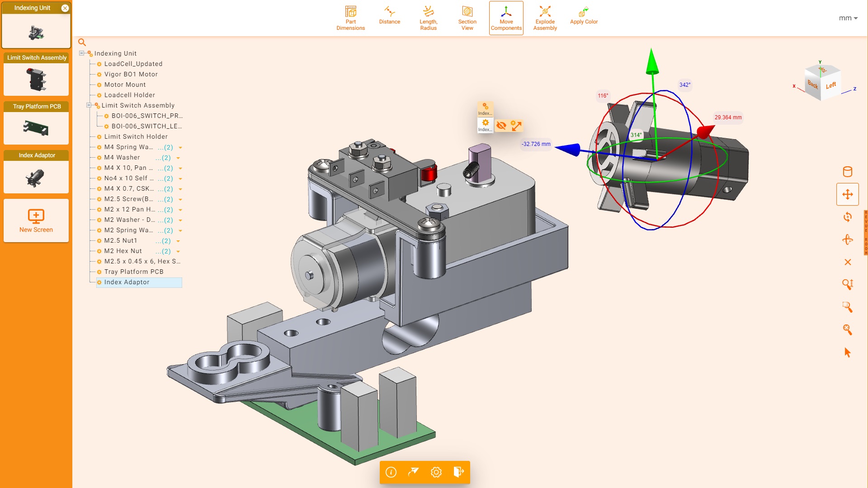Click the Left face of view cube
This screenshot has width=868, height=488.
(x=831, y=85)
